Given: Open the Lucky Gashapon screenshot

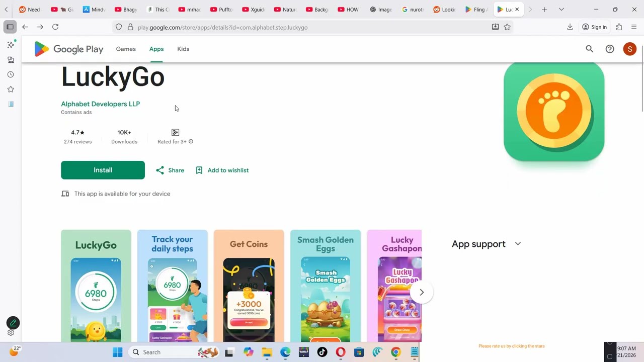Looking at the screenshot, I should tap(394, 286).
